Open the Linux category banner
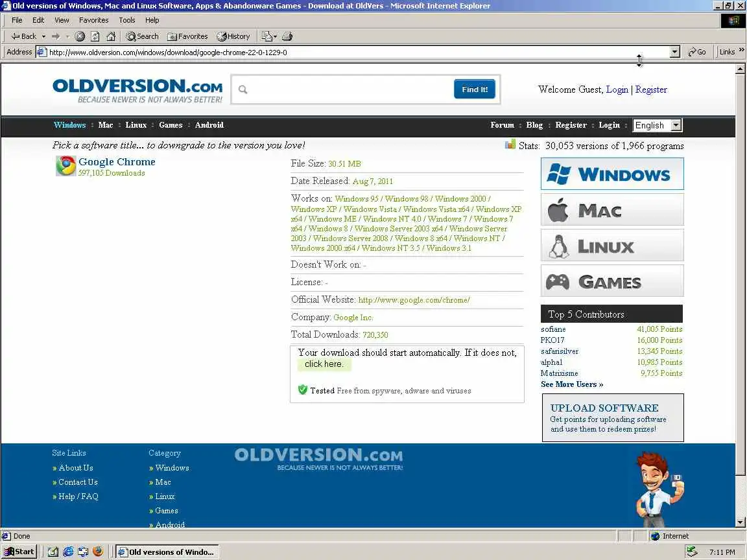747x560 pixels. click(612, 245)
